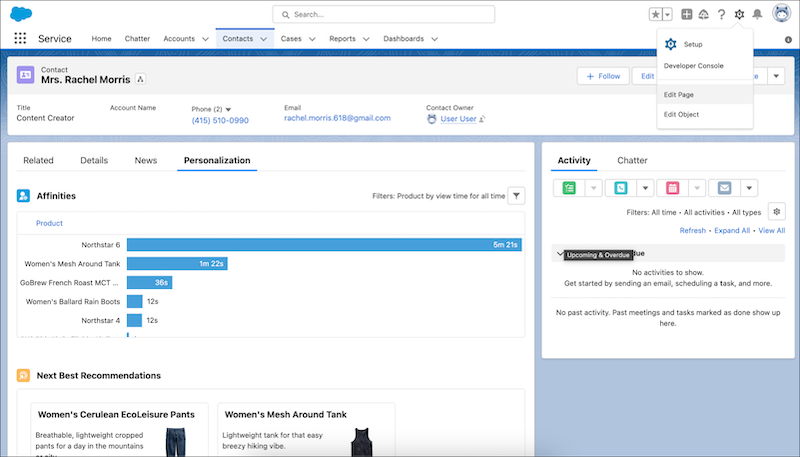Image resolution: width=800 pixels, height=457 pixels.
Task: Expand the Dashboards tab chevron
Action: coord(434,39)
